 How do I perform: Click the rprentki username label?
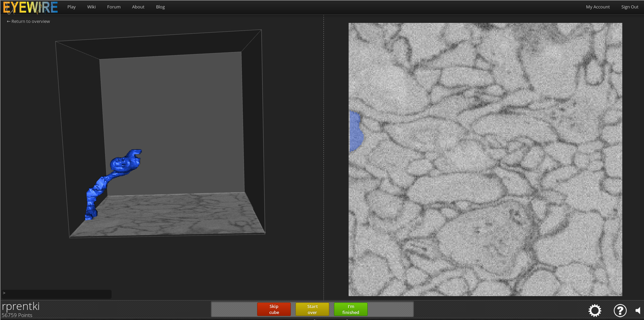(21, 306)
